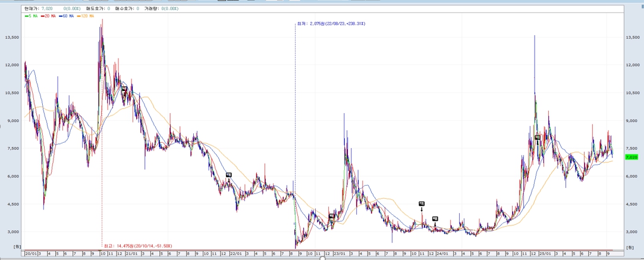Click the event marker near 21/01
The height and width of the screenshot is (260, 644).
tap(124, 89)
